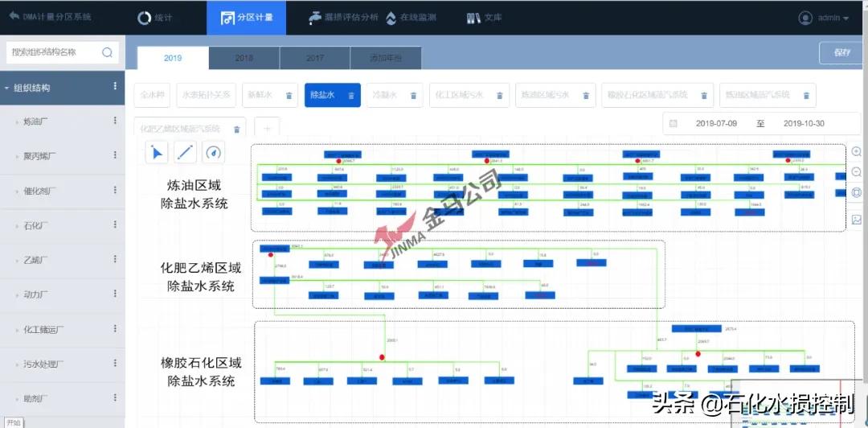Click the 添加年份 tab
The width and height of the screenshot is (868, 428).
point(386,58)
